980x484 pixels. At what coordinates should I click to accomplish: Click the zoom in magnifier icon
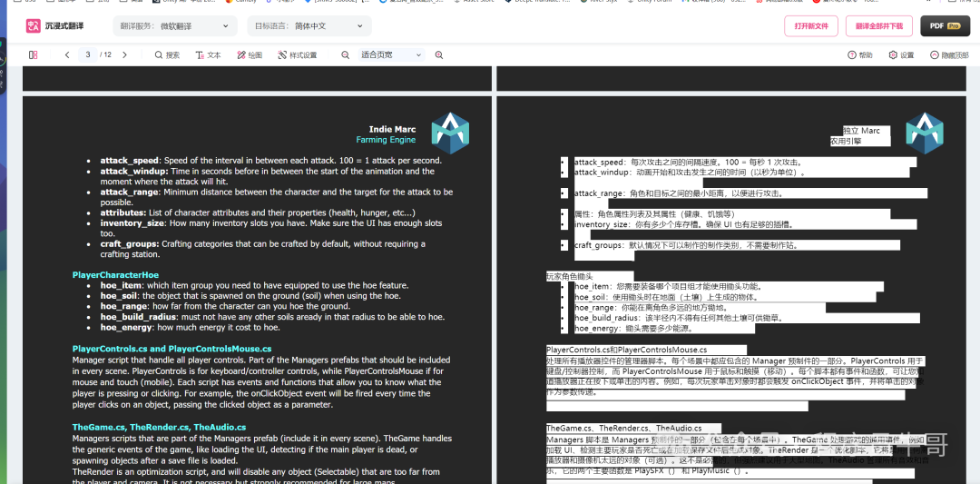tap(439, 55)
